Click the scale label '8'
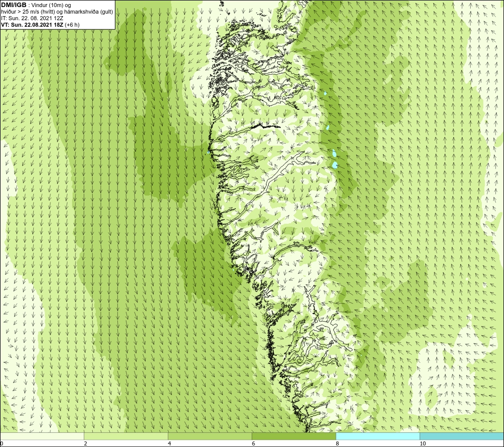Viewport: 504px width, 447px height. point(337,443)
